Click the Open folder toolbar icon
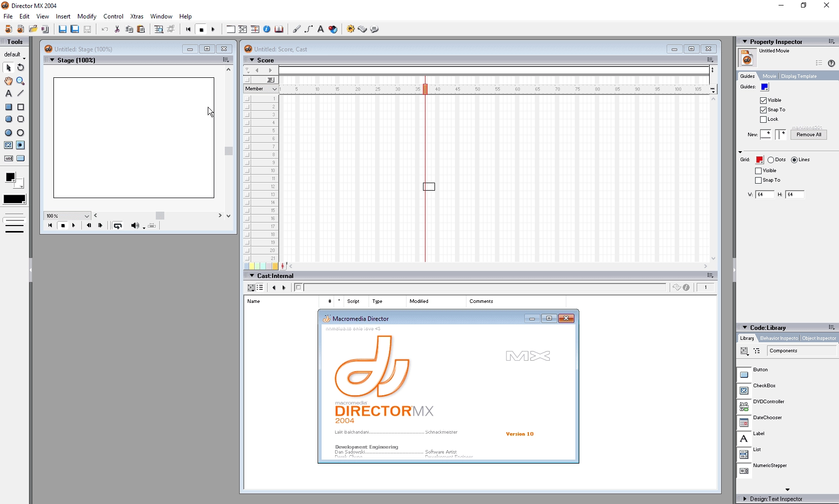The width and height of the screenshot is (839, 504). tap(33, 29)
